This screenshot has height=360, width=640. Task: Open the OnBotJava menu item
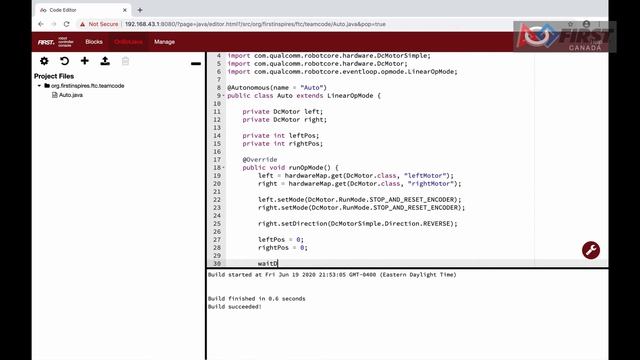click(128, 42)
